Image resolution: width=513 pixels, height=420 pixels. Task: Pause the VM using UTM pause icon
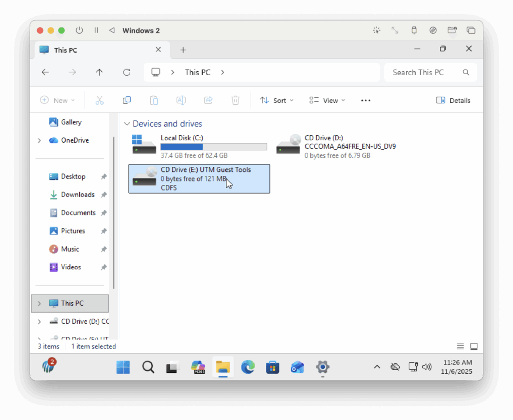96,31
